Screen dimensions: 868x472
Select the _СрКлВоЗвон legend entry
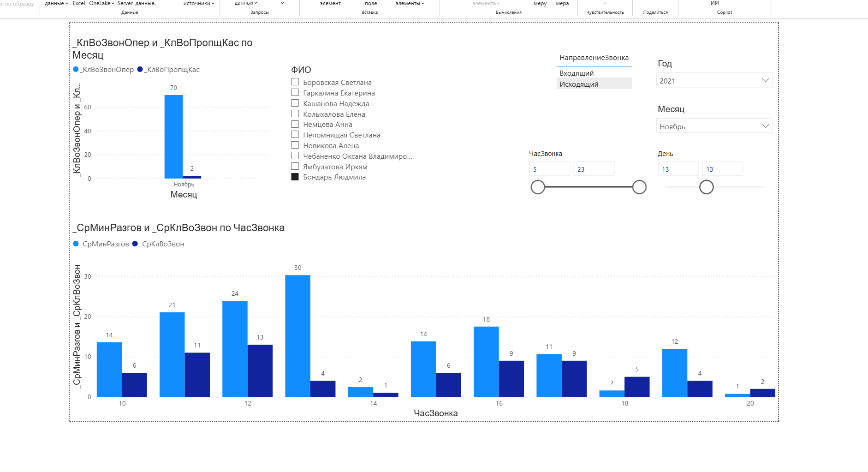[x=158, y=244]
